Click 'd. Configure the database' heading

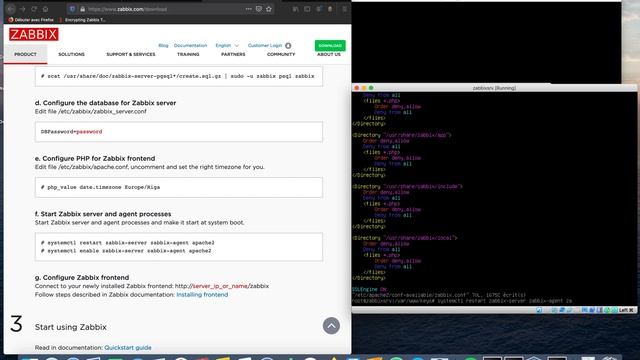(105, 103)
